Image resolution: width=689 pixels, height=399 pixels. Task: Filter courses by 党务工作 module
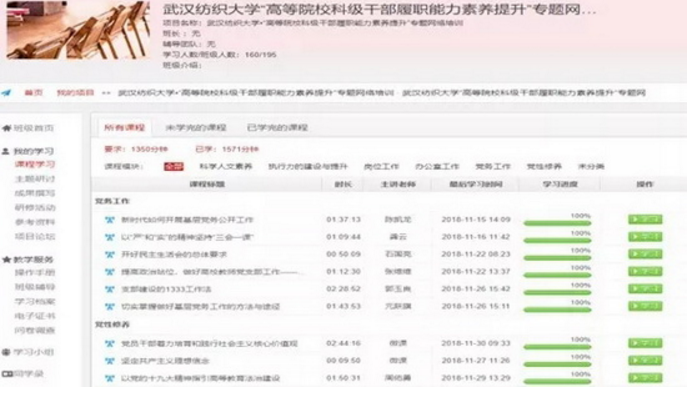pos(493,167)
